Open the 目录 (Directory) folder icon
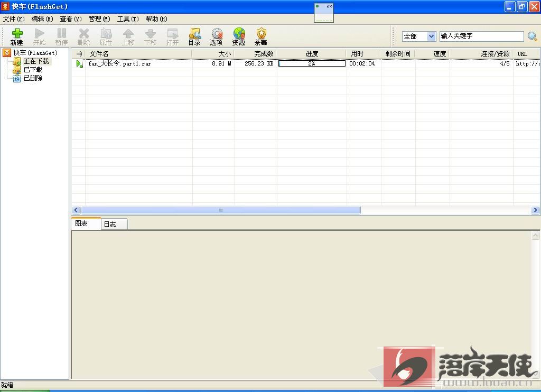This screenshot has width=541, height=392. [x=194, y=33]
